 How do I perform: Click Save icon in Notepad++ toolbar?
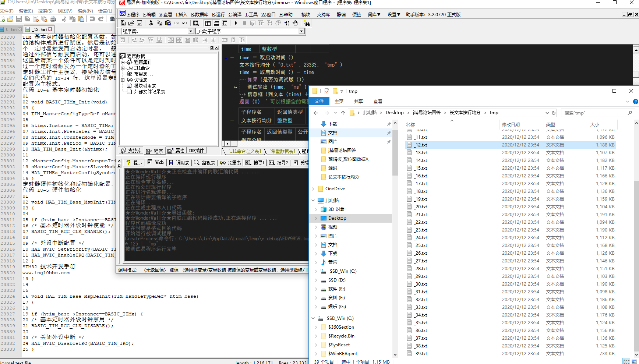[x=19, y=19]
